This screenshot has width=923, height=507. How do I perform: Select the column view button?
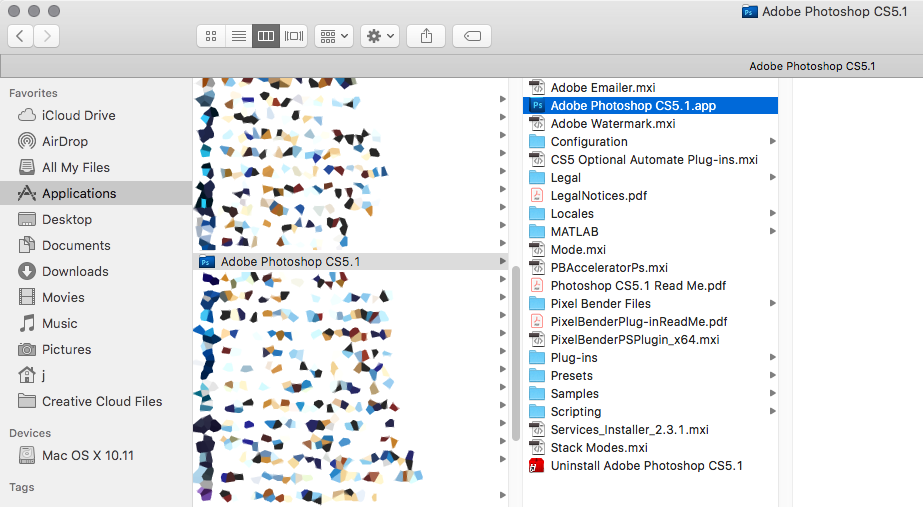tap(265, 36)
